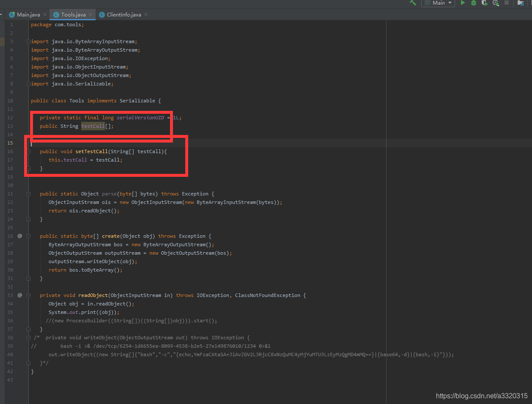Collapse the imports block at line 3

point(28,41)
